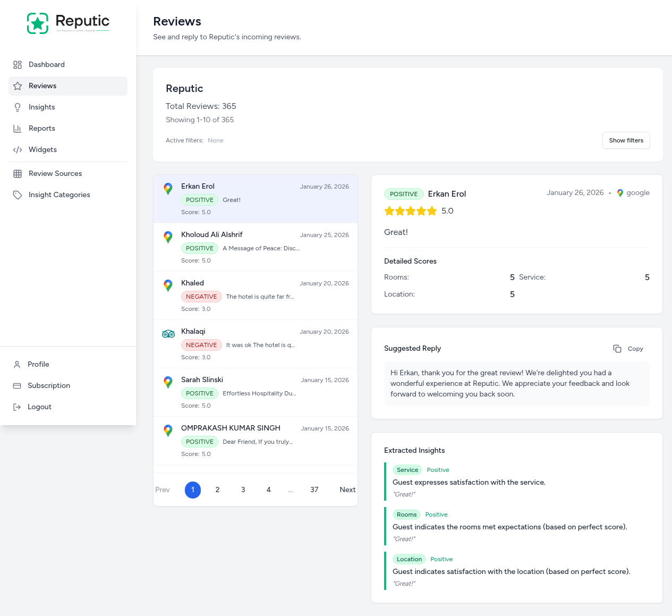
Task: Click Google Maps pin on Erkan Erol row
Action: 168,189
